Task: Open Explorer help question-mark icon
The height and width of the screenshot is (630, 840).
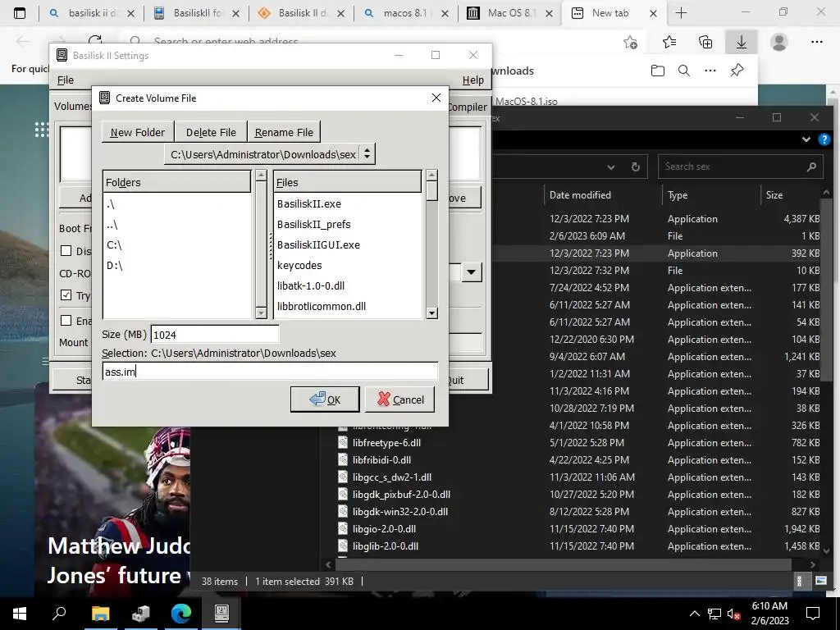Action: click(x=824, y=139)
